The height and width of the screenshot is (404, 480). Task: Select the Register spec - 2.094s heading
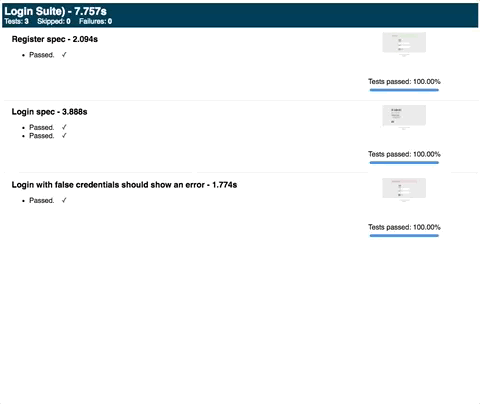pos(55,39)
